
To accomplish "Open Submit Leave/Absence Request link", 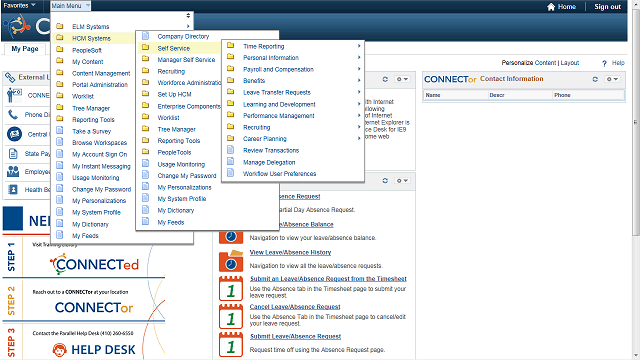I will click(x=296, y=336).
